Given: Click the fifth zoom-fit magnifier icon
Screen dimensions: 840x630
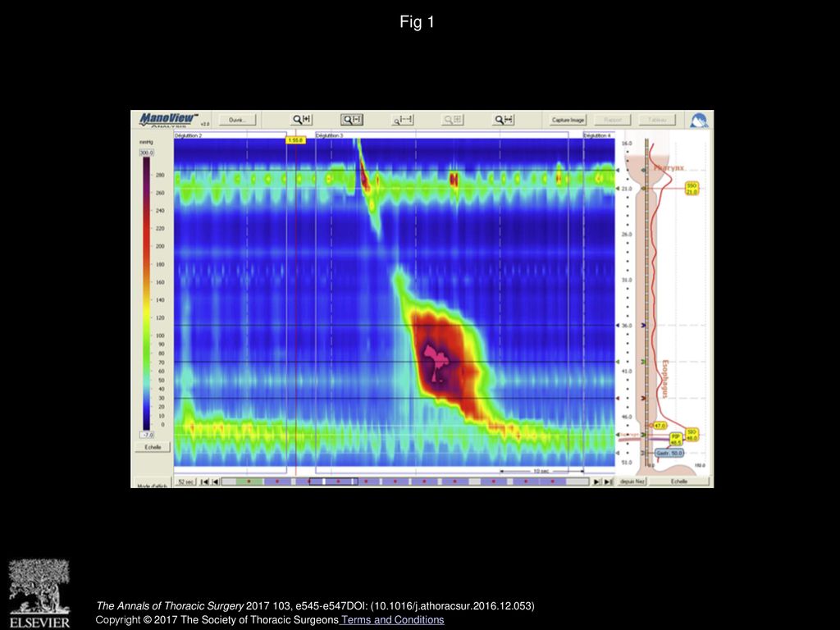Looking at the screenshot, I should pyautogui.click(x=504, y=120).
